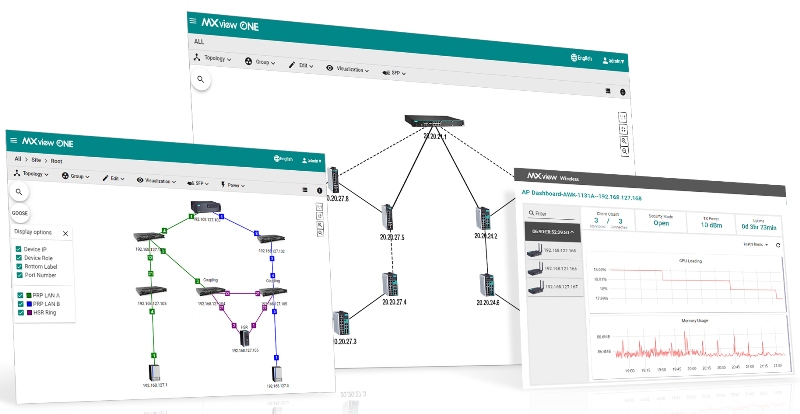
Task: Click list view icon in back window toolbar
Action: click(608, 91)
